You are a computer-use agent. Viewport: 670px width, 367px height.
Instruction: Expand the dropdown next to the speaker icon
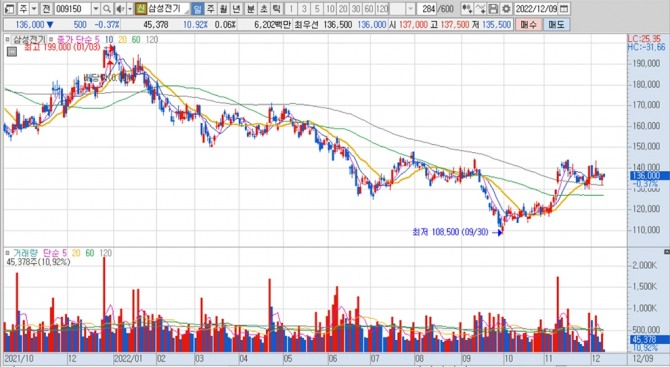tap(130, 9)
